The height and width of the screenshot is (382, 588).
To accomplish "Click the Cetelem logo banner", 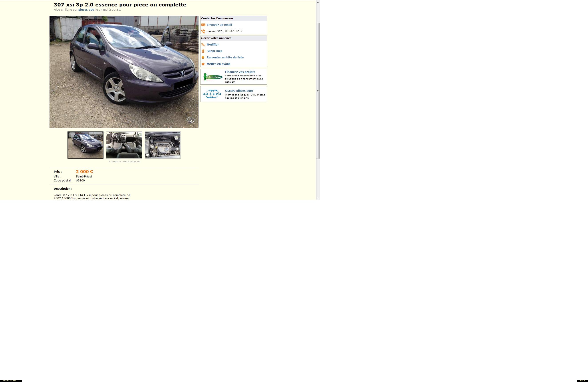I will tap(213, 77).
